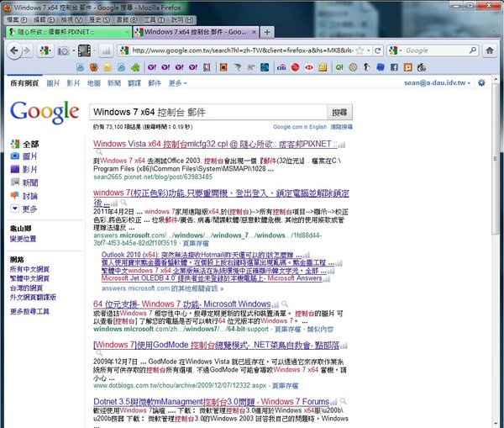Image resolution: width=504 pixels, height=428 pixels.
Task: Click Google.com in English link
Action: pyautogui.click(x=300, y=127)
